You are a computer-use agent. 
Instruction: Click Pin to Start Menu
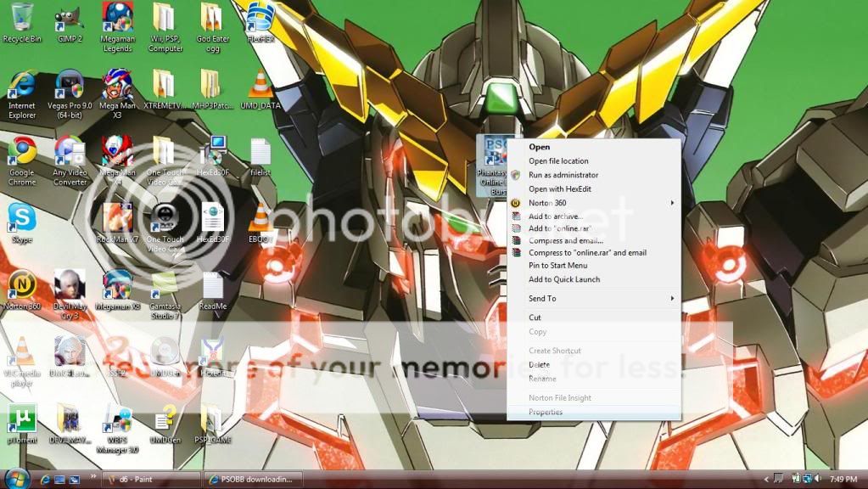pyautogui.click(x=557, y=266)
